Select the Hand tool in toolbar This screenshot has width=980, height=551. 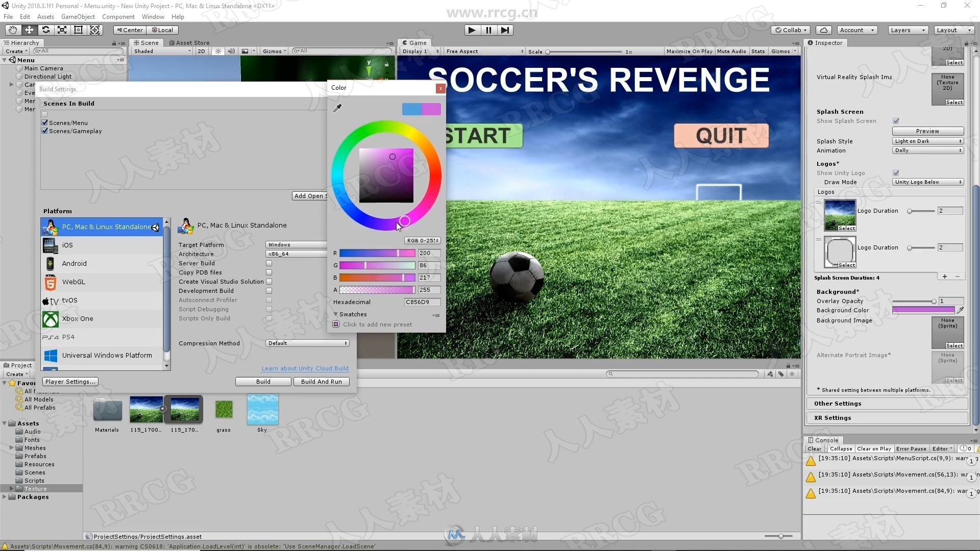[x=13, y=30]
